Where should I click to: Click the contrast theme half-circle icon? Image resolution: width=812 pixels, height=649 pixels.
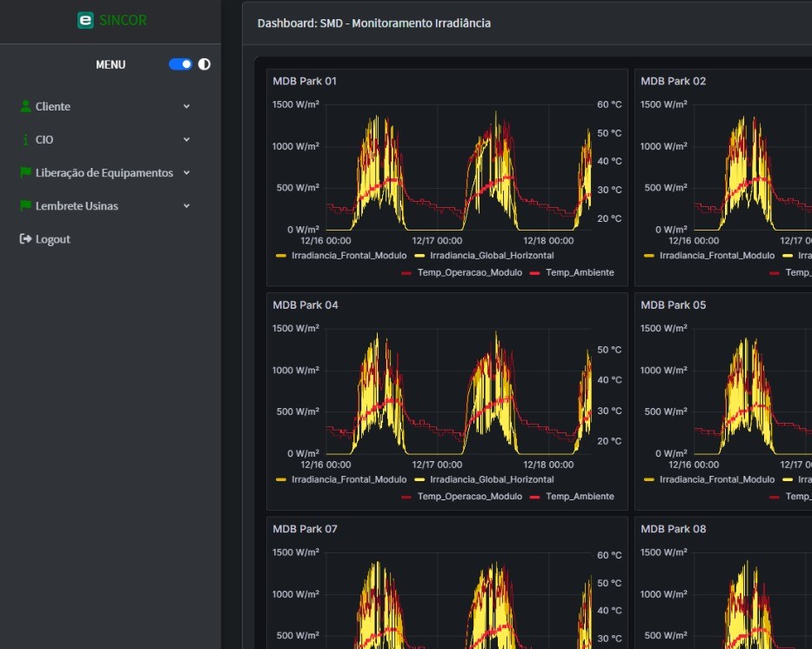pos(205,64)
